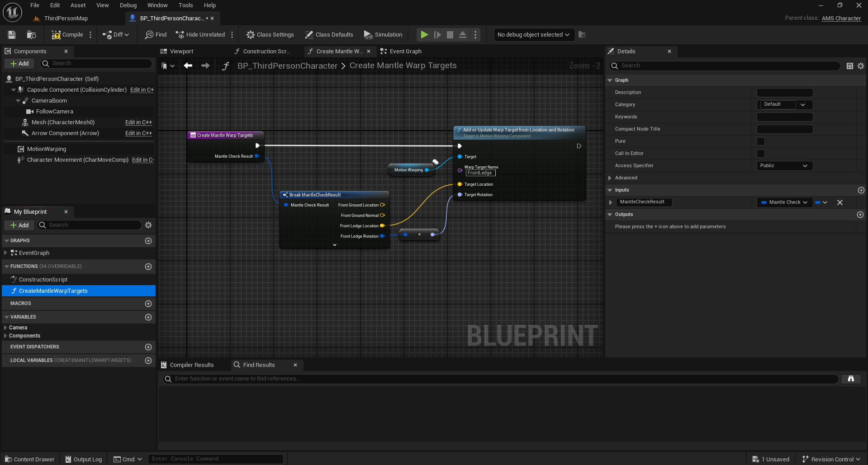The width and height of the screenshot is (868, 465).
Task: Open the debug object selection dropdown
Action: 534,35
